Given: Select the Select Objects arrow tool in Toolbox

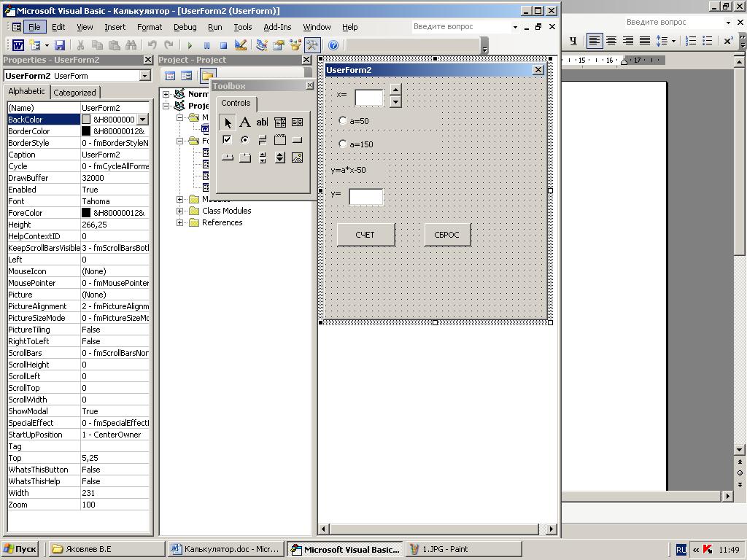Looking at the screenshot, I should (x=228, y=122).
